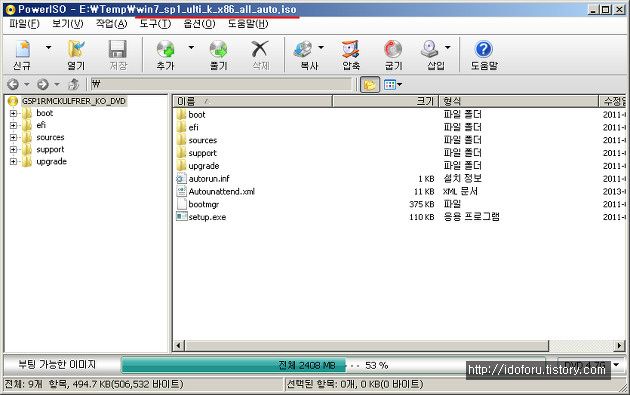
Task: Click the PowerISO title bar app icon
Action: point(9,9)
